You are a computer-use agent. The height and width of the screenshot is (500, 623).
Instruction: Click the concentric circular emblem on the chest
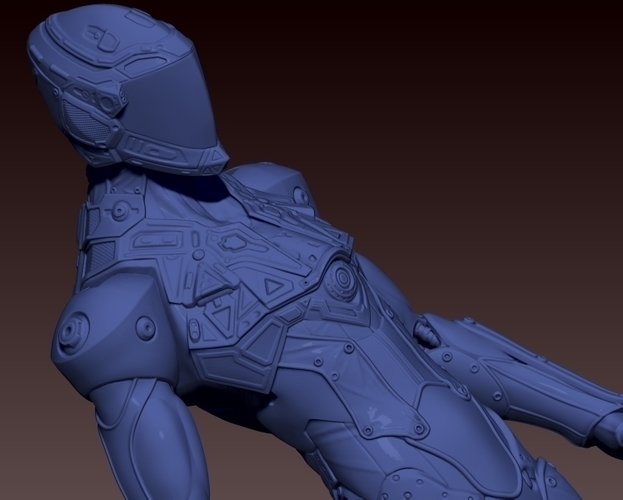pos(341,278)
